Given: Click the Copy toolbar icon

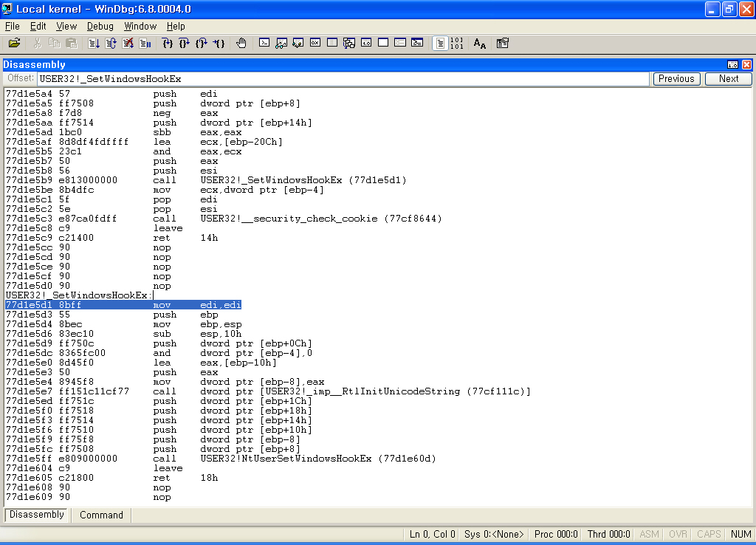Looking at the screenshot, I should coord(54,44).
